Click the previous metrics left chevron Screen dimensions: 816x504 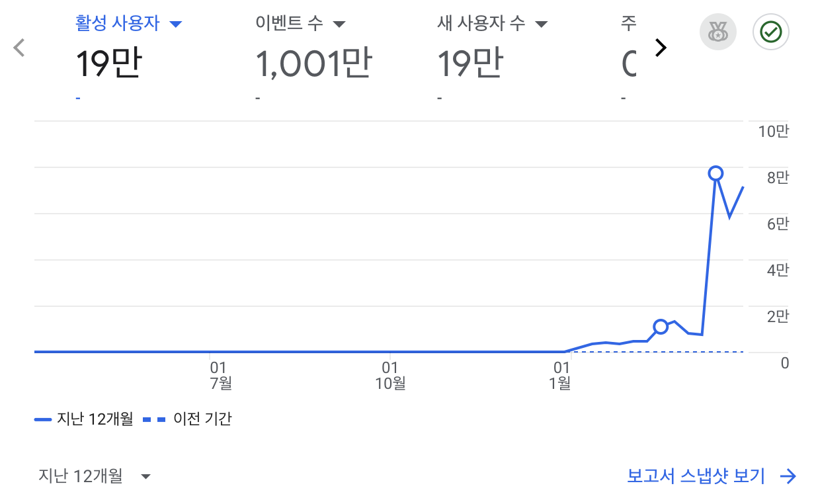[20, 48]
